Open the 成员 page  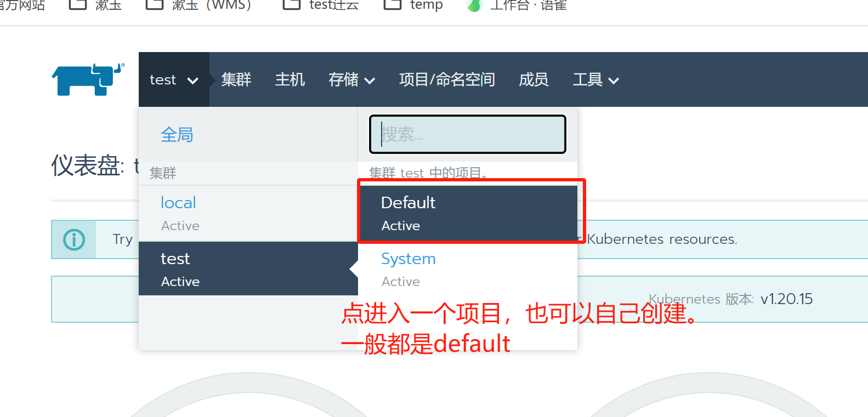point(534,80)
